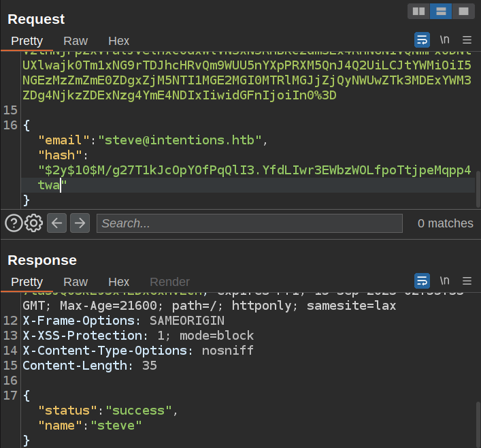This screenshot has width=481, height=448.
Task: Open search help question mark icon
Action: coord(13,223)
